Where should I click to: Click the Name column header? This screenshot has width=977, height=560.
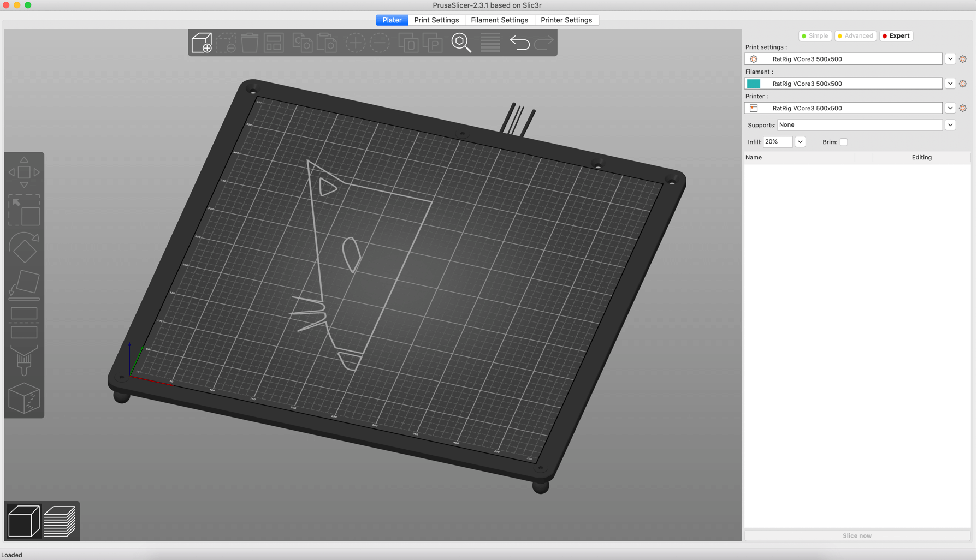(800, 157)
